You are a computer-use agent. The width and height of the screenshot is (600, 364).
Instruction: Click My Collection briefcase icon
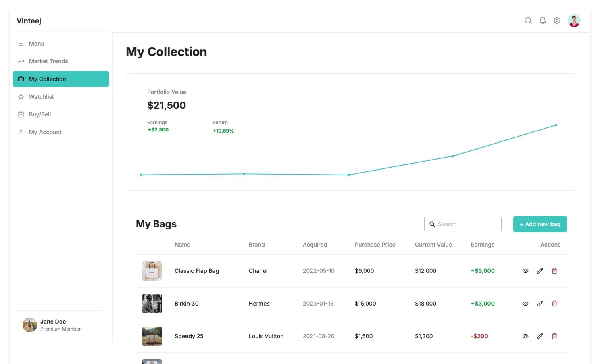click(21, 79)
